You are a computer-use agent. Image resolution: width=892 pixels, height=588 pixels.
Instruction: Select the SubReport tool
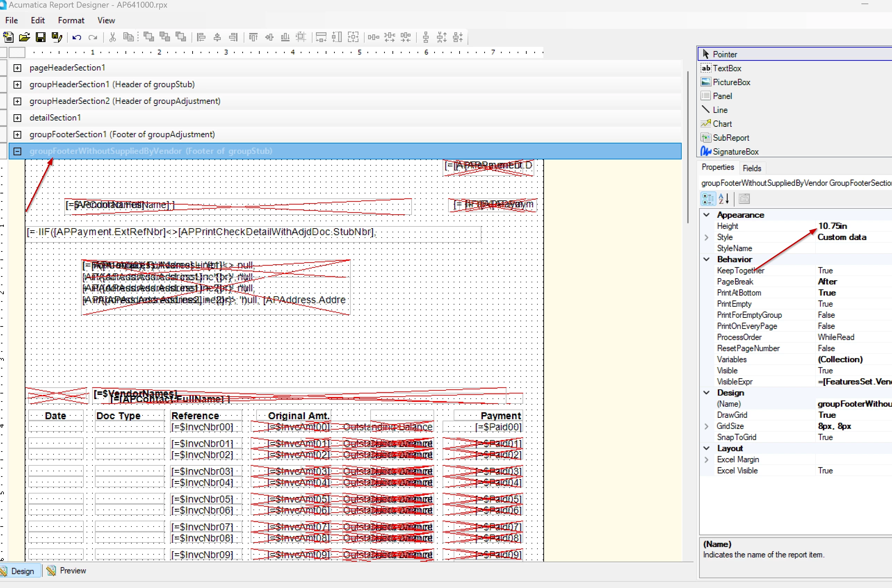point(730,138)
